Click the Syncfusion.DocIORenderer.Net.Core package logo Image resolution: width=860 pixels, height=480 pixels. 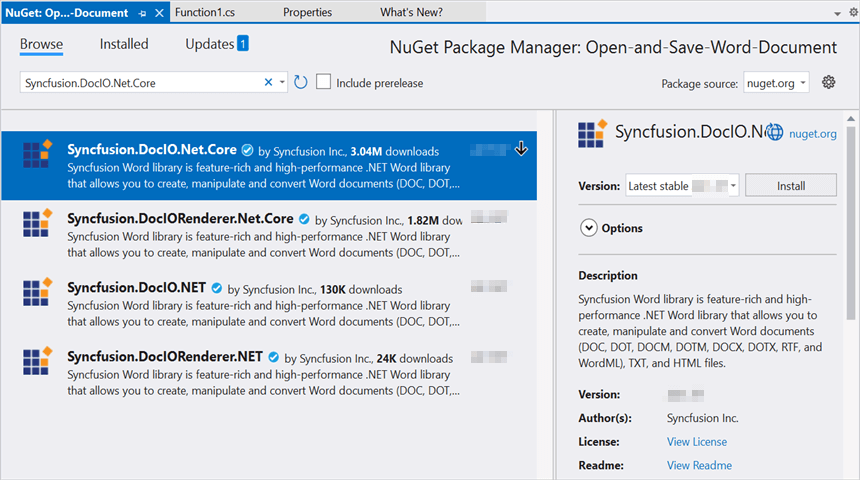37,222
